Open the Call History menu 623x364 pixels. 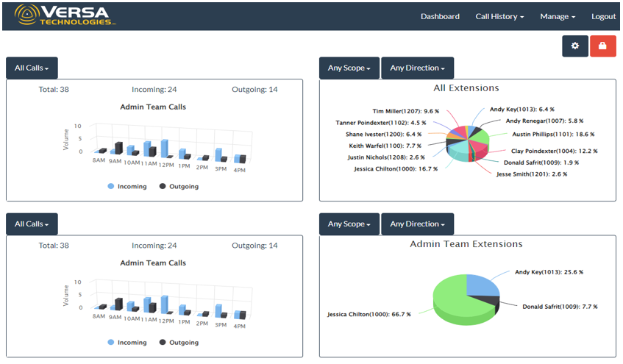pos(499,16)
